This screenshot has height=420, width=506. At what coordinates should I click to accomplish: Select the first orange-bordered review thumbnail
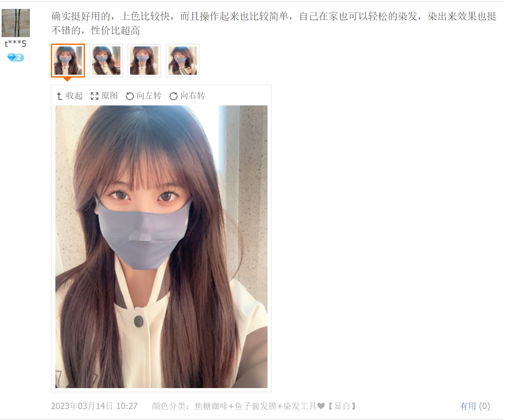(x=68, y=61)
